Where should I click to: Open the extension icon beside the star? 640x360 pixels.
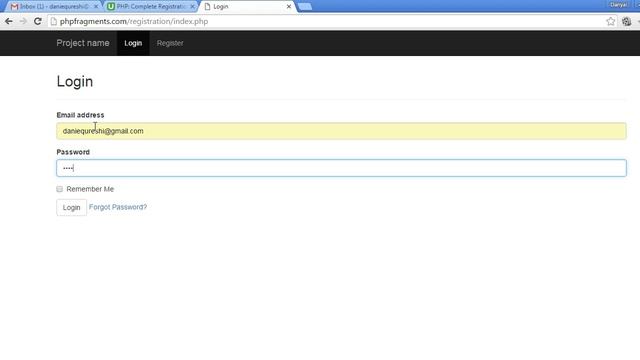[627, 21]
